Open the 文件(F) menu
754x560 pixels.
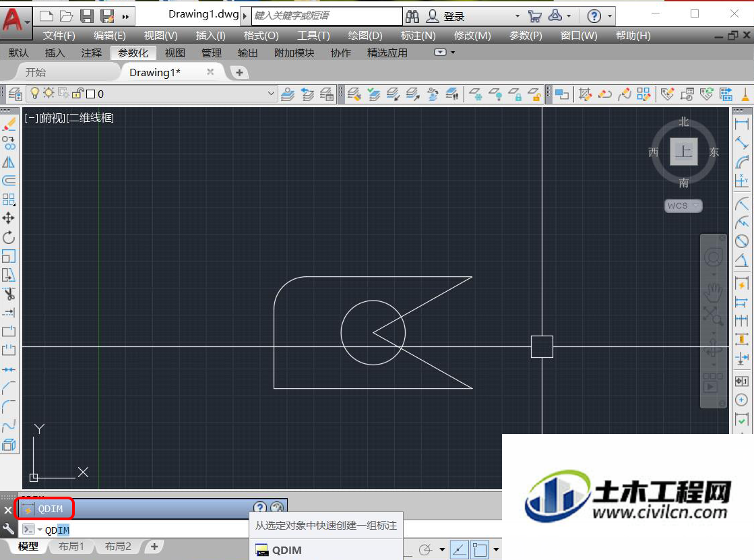pyautogui.click(x=59, y=36)
